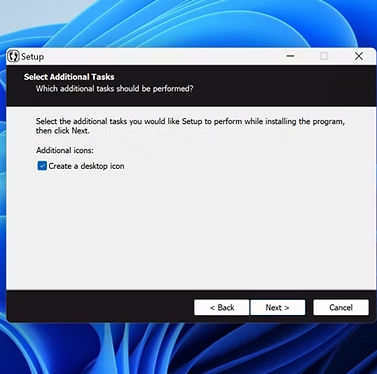The height and width of the screenshot is (374, 377).
Task: Close the Setup window with X
Action: [359, 56]
